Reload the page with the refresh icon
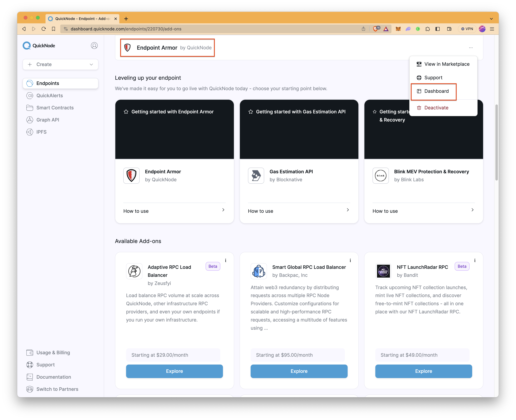516x420 pixels. point(44,29)
